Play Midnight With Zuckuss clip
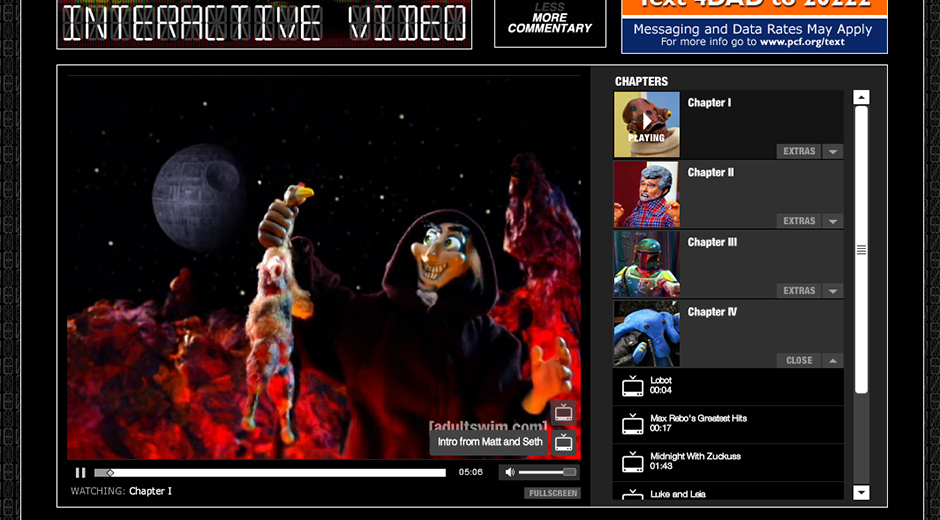Viewport: 940px width, 520px height. coord(728,462)
